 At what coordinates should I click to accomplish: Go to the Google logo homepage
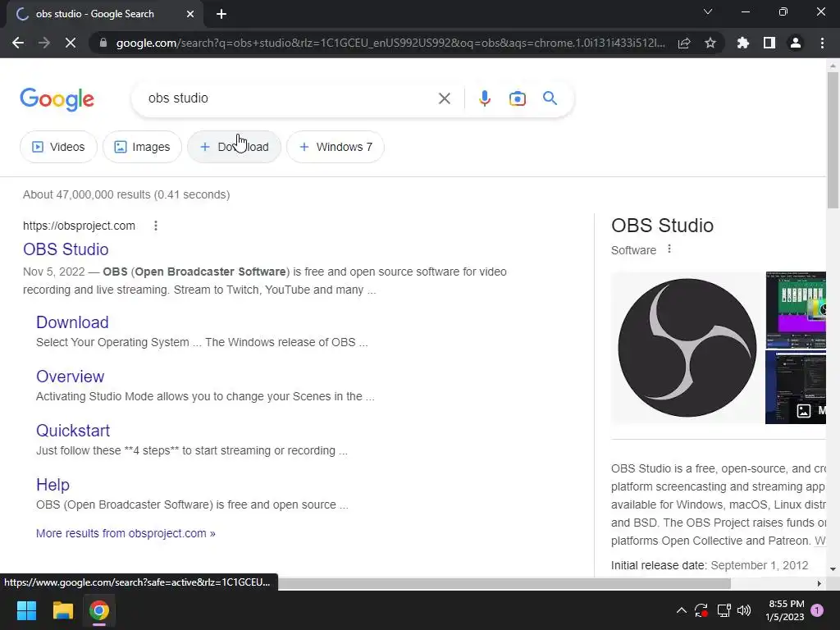(x=57, y=99)
